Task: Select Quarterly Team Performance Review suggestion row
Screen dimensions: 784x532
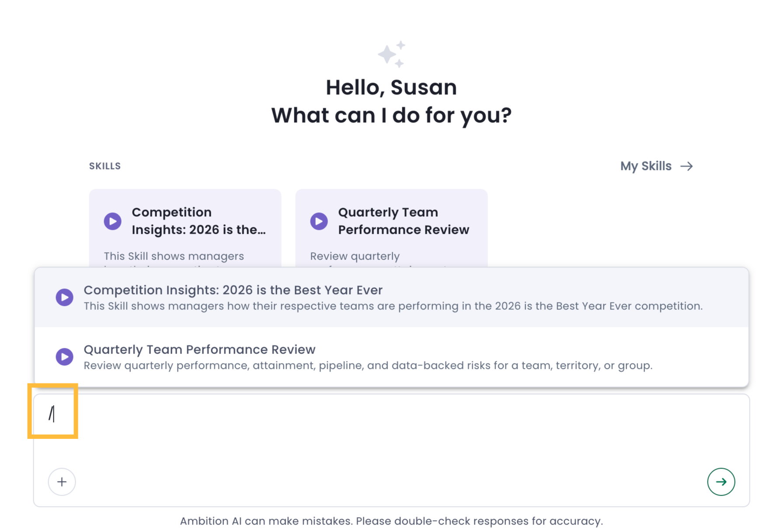Action: (x=391, y=357)
